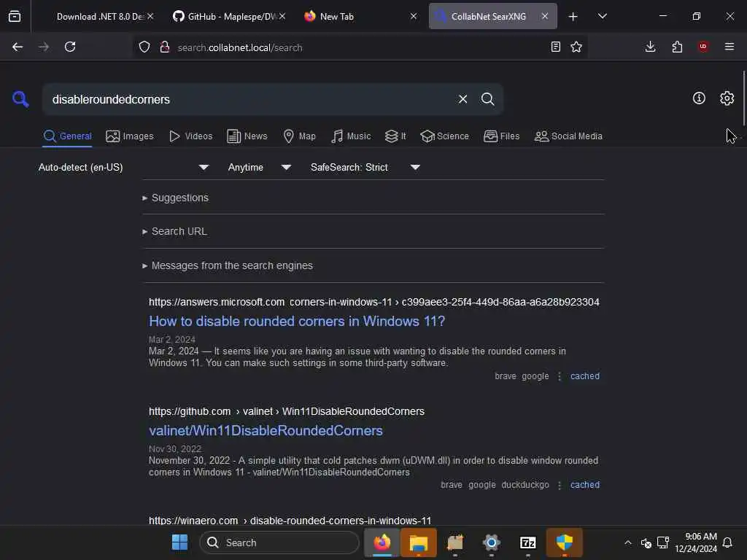Open Firefox application menu
The width and height of the screenshot is (747, 560).
pyautogui.click(x=729, y=47)
